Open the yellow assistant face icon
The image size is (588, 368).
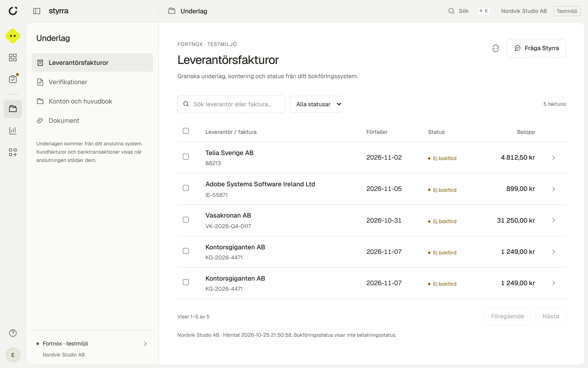click(13, 36)
